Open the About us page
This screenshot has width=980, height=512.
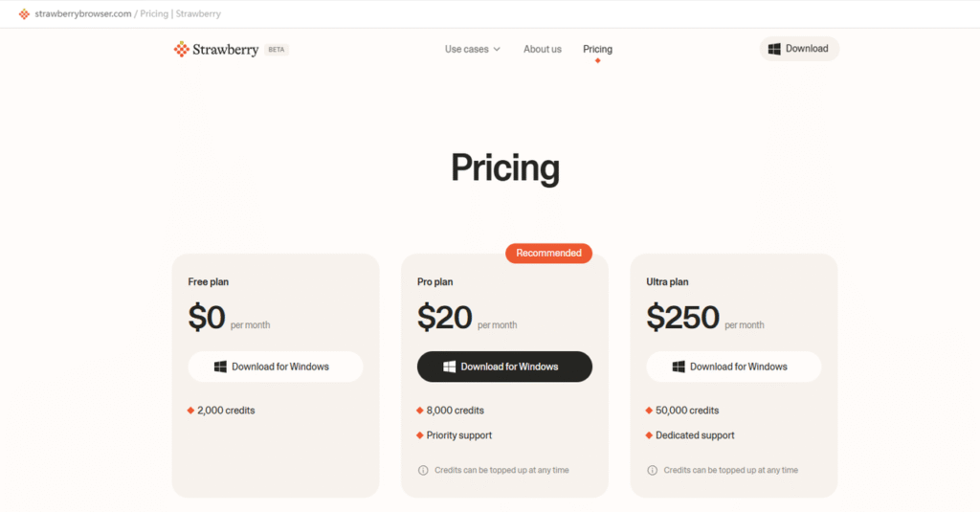click(543, 49)
